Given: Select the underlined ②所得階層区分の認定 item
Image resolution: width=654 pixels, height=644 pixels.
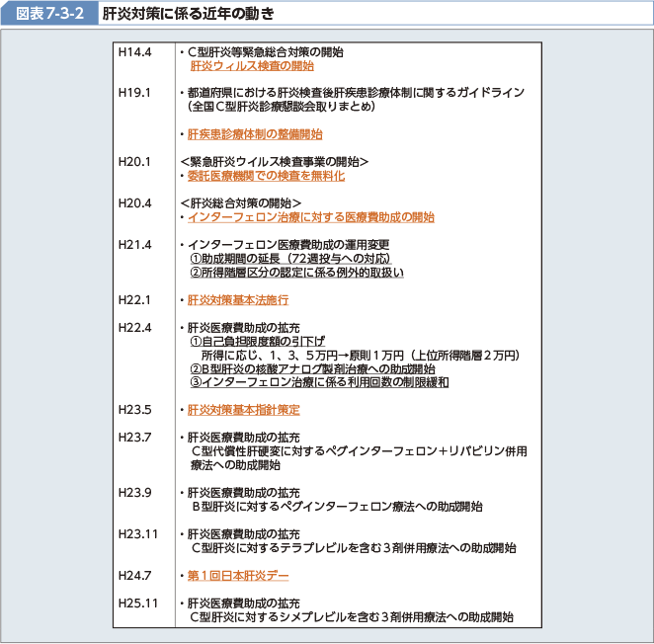Looking at the screenshot, I should point(296,273).
